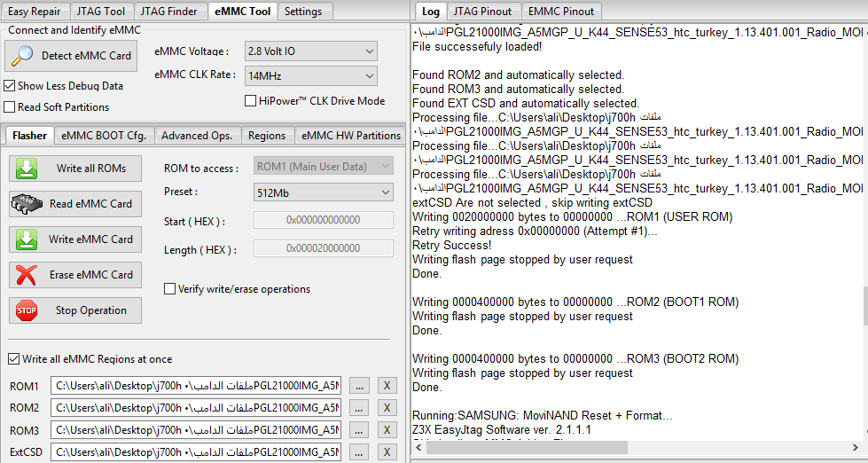Click the ROM2 file path field
The width and height of the screenshot is (868, 463).
coord(196,408)
